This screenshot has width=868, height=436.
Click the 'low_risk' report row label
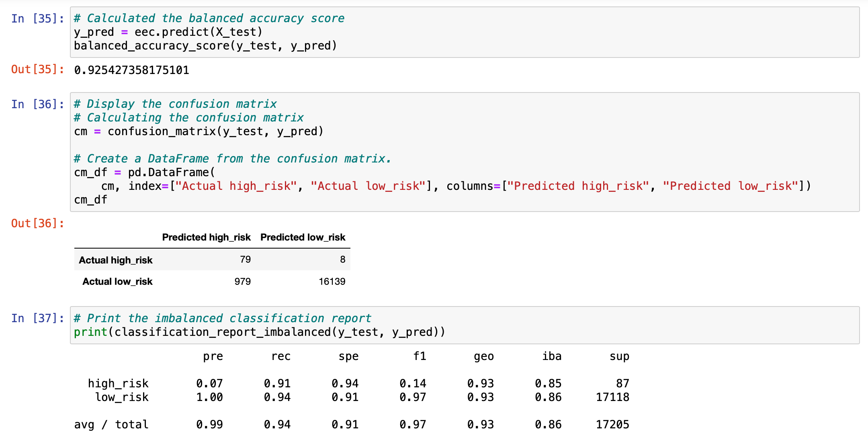122,397
